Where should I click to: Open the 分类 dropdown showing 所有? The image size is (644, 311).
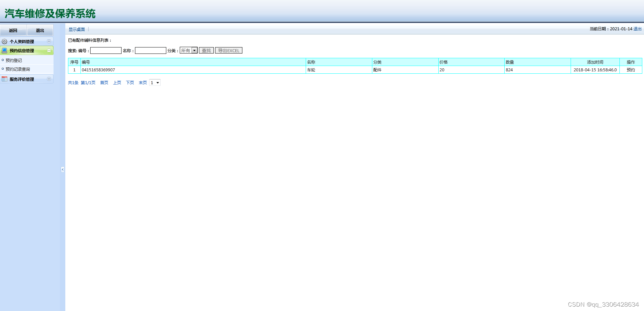coord(189,50)
